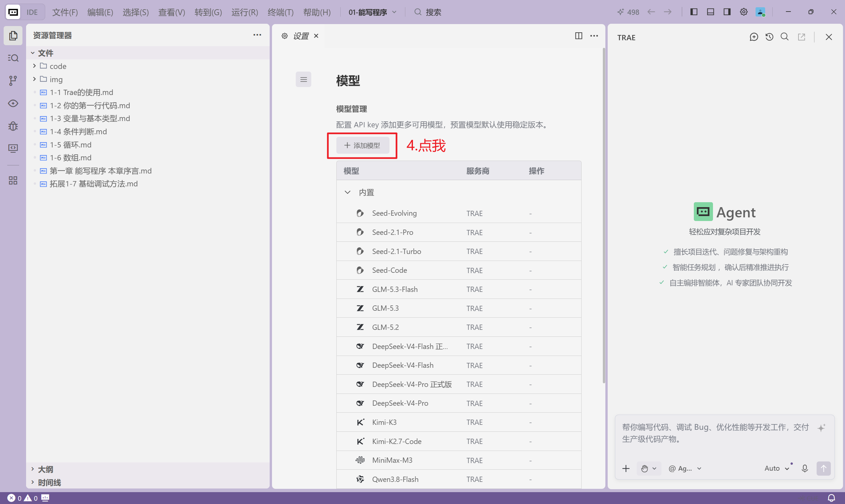Screen dimensions: 845x504
Task: Open the Extensions grid icon
Action: click(x=13, y=180)
